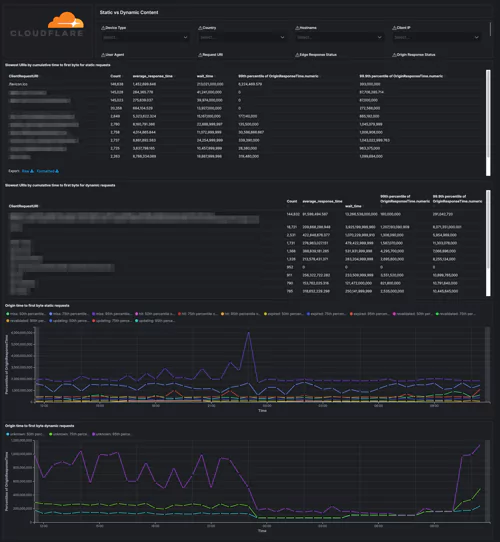Sort static table by 99.9th percentile column
This screenshot has width=500, height=542.
[401, 76]
